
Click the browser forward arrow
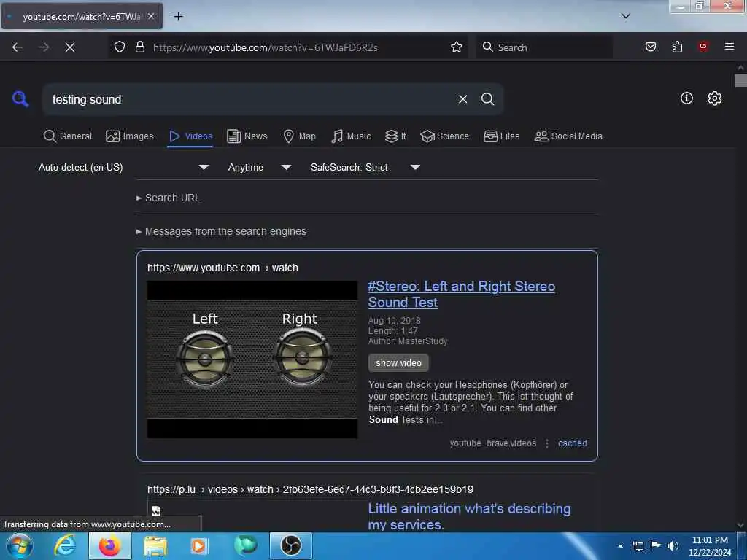pyautogui.click(x=44, y=47)
